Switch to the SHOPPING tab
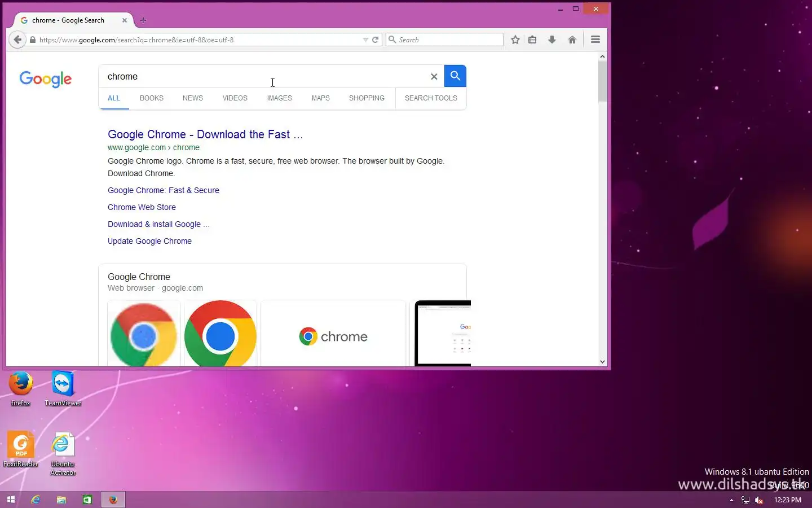Screen dimensions: 812x508 (367, 98)
